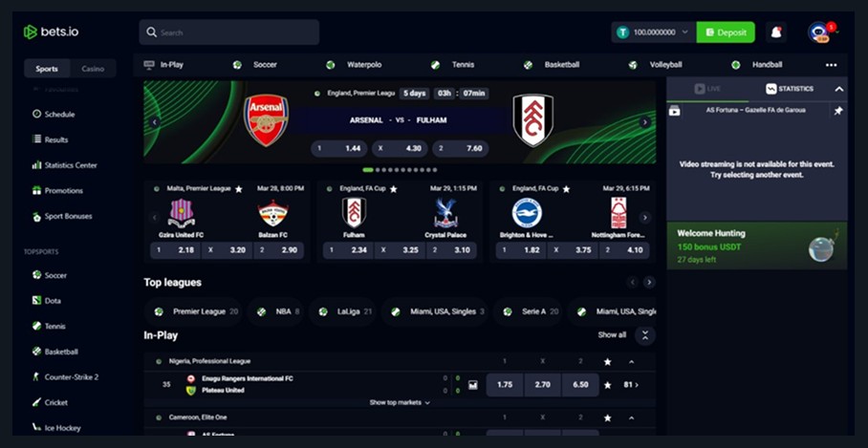Open the notifications bell icon
The image size is (868, 448).
click(776, 32)
